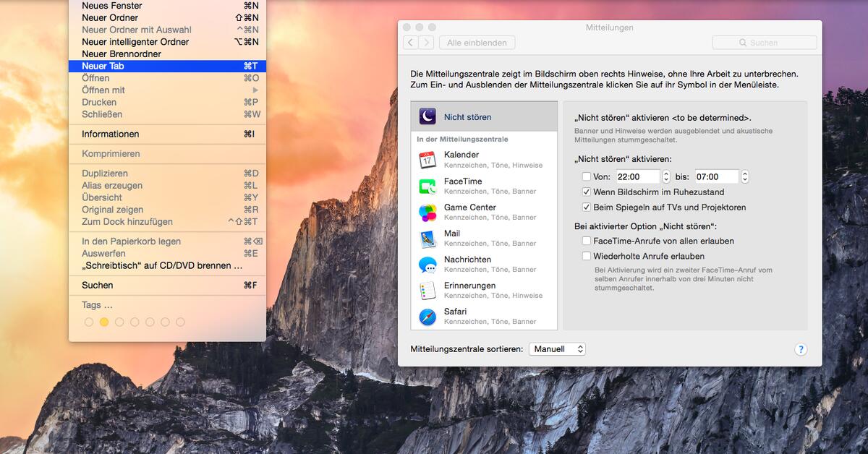Click the Erinnerungen icon
Image resolution: width=868 pixels, height=454 pixels.
[430, 290]
